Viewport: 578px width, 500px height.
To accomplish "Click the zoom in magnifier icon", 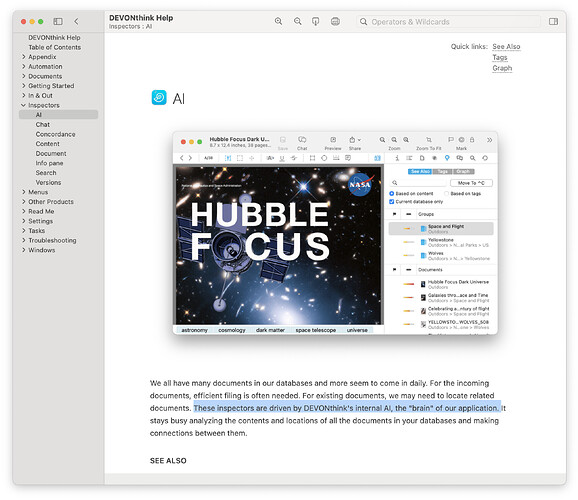I will click(x=279, y=21).
